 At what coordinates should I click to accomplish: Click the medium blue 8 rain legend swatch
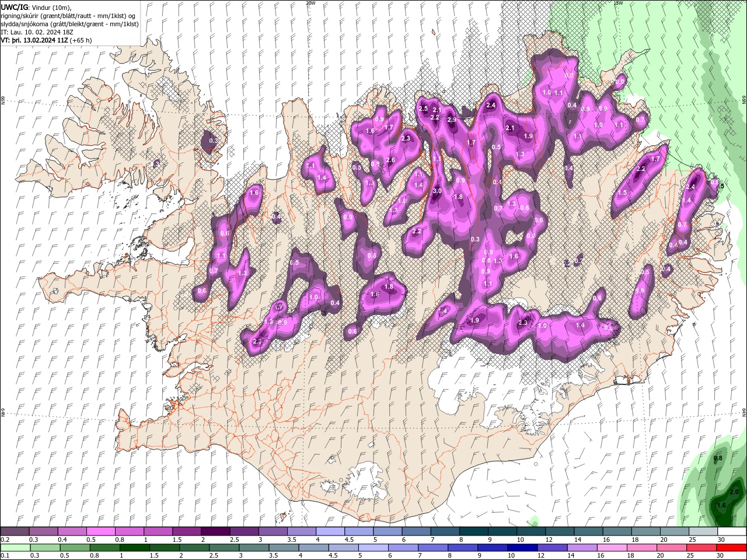(464, 547)
